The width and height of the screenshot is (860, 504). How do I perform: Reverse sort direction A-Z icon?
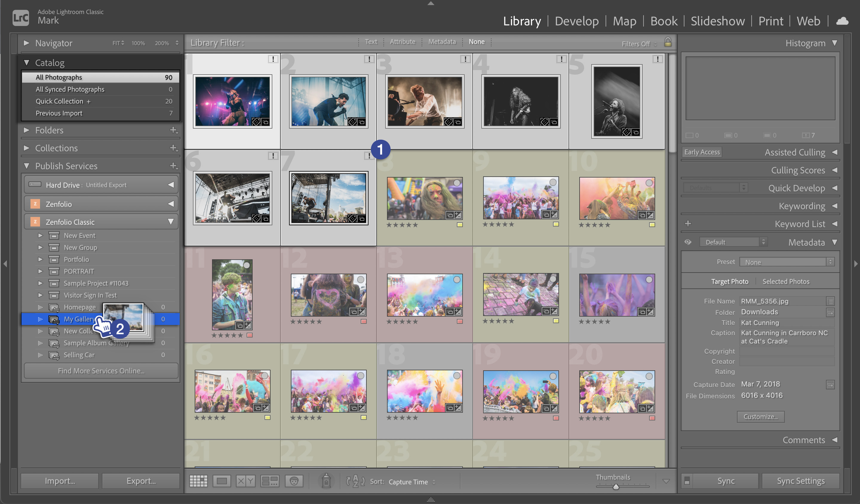coord(355,481)
